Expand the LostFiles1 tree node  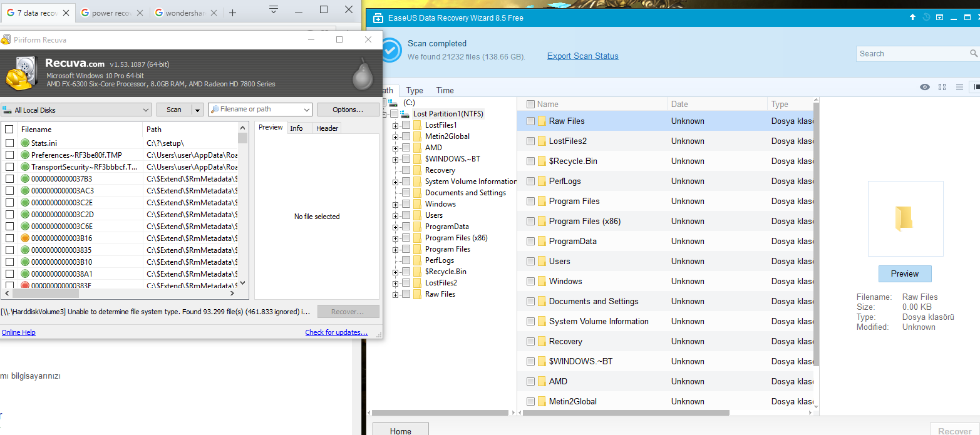pos(396,125)
